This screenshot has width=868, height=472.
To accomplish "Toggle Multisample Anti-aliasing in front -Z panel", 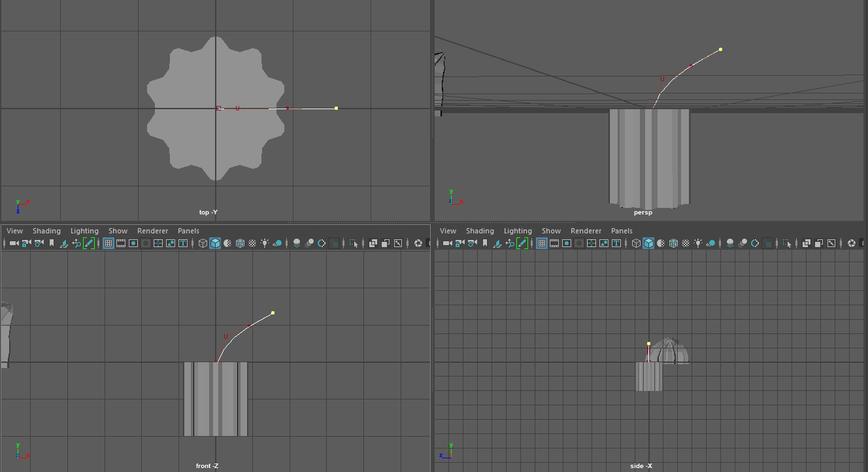I will pos(322,243).
